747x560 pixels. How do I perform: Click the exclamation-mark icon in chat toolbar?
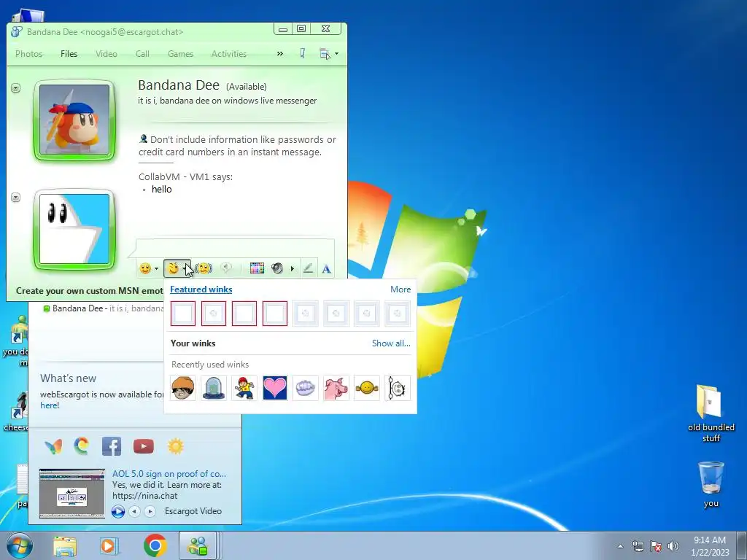click(302, 53)
